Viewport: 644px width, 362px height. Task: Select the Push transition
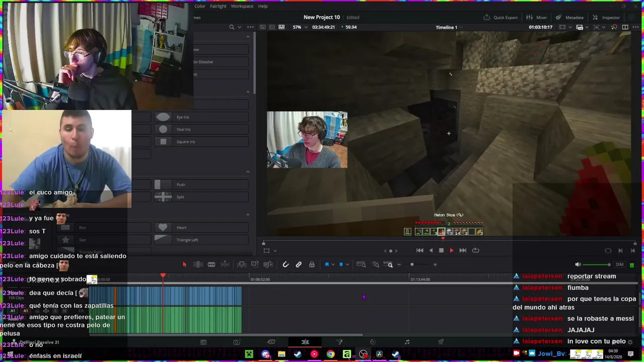coord(201,185)
